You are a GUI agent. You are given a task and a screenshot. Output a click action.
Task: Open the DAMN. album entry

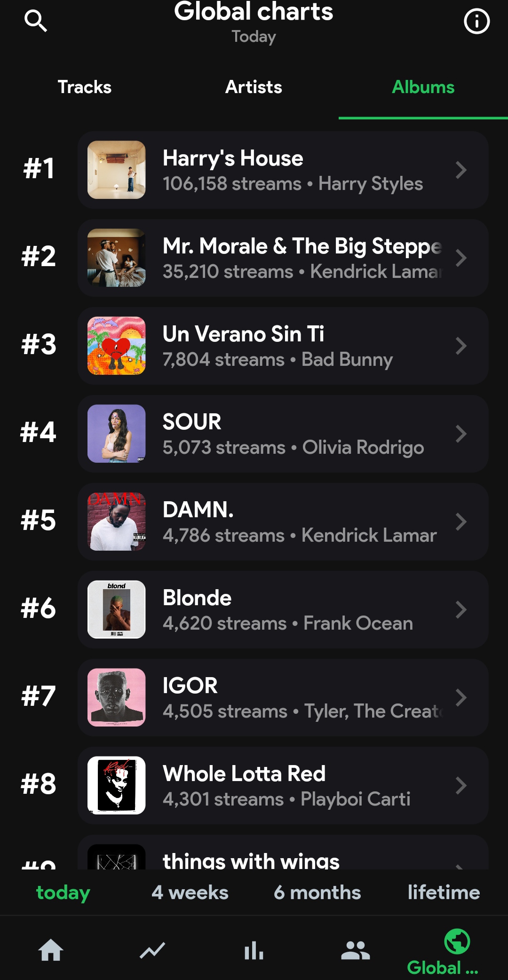click(x=282, y=522)
